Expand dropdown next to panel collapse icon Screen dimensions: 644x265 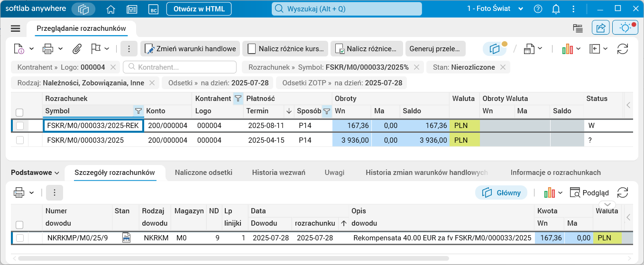click(x=606, y=48)
